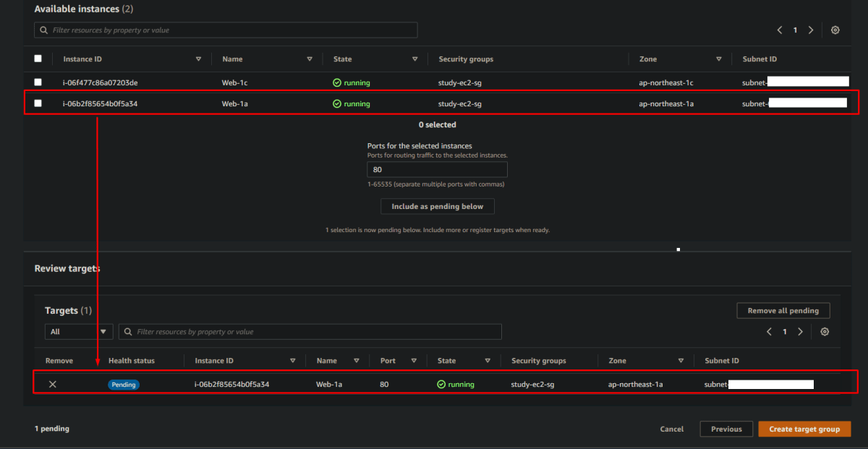
Task: Click Remove all pending button
Action: [783, 311]
